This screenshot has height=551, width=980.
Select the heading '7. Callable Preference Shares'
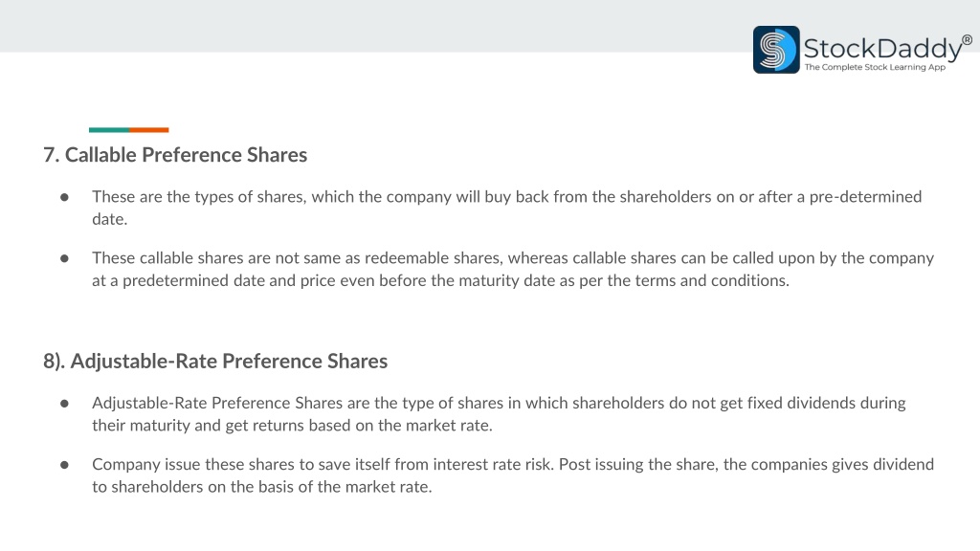coord(175,154)
